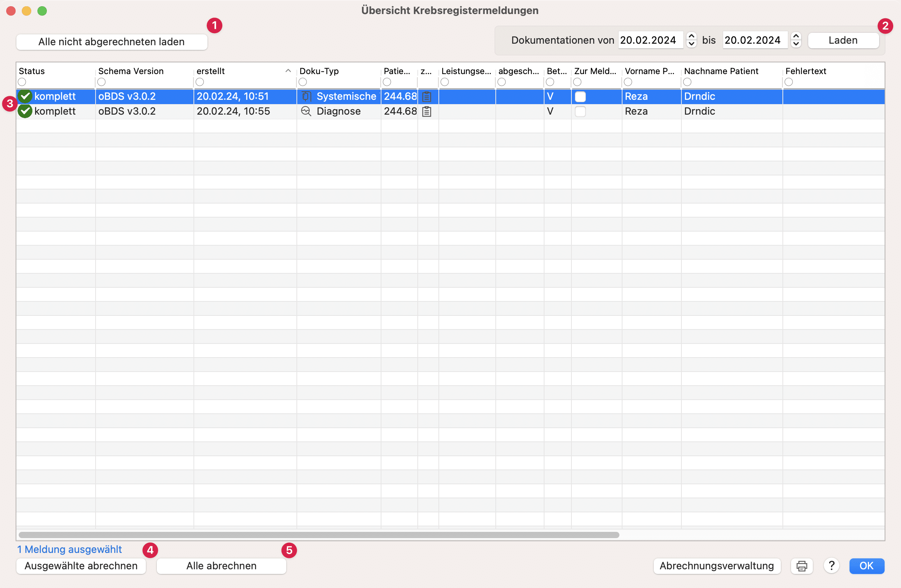Open help with the question mark button
901x588 pixels.
tap(832, 566)
